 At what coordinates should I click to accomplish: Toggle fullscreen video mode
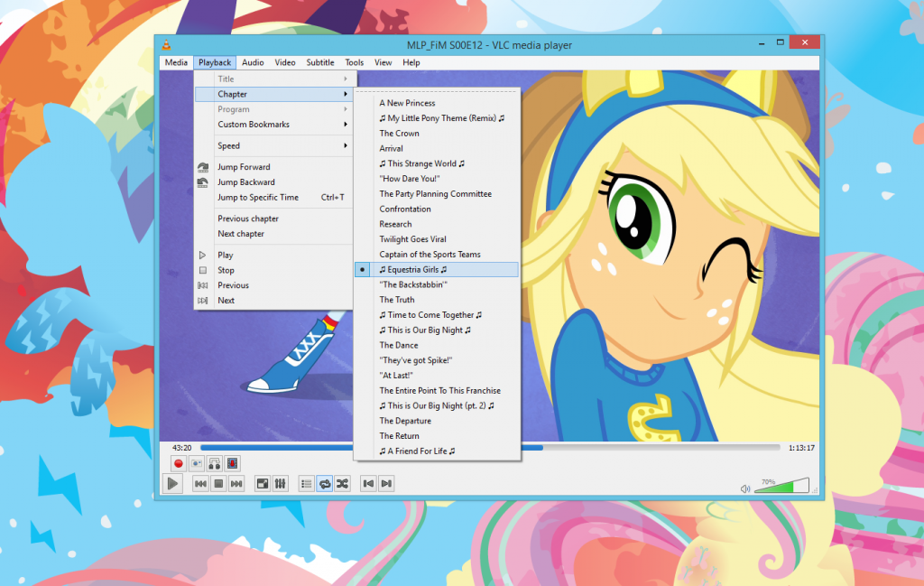coord(263,484)
